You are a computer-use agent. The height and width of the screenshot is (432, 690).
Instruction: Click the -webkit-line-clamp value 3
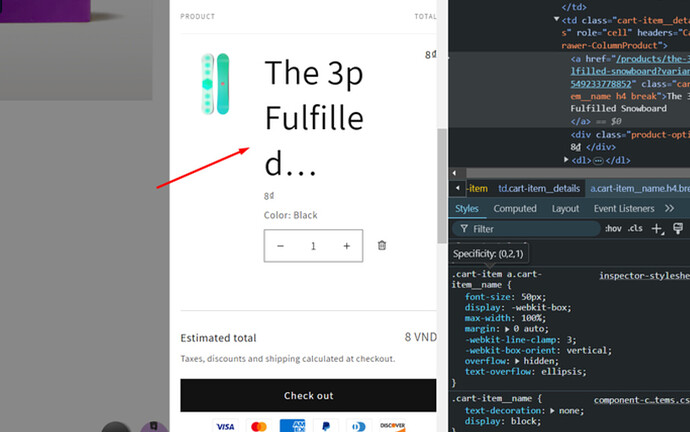[x=569, y=340]
